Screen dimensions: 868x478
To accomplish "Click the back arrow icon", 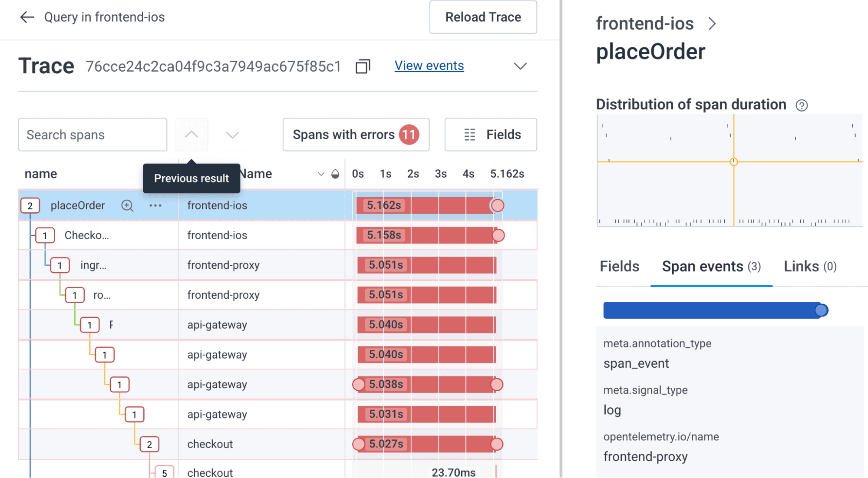I will (27, 17).
